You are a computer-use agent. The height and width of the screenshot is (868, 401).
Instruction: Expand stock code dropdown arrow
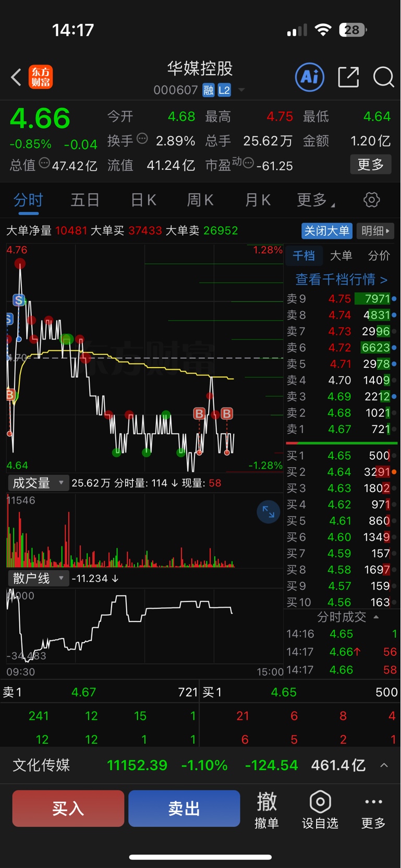pos(241,90)
